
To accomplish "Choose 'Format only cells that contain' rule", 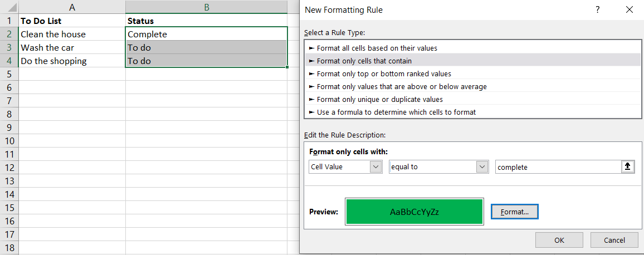I will pos(364,61).
